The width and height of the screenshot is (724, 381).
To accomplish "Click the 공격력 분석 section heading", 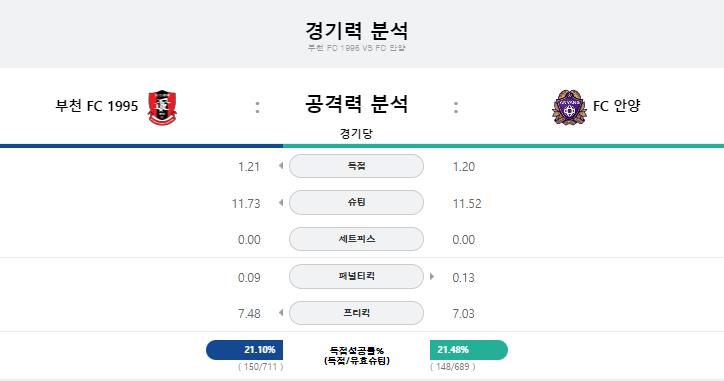I will point(356,103).
